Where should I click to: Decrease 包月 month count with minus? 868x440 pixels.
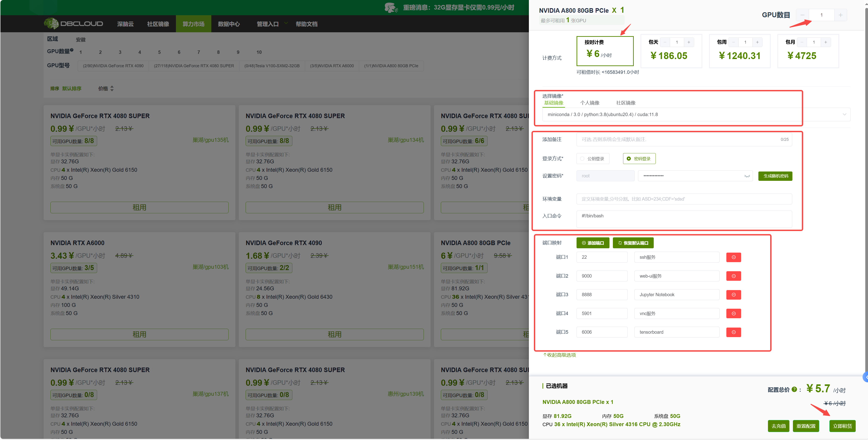(802, 42)
